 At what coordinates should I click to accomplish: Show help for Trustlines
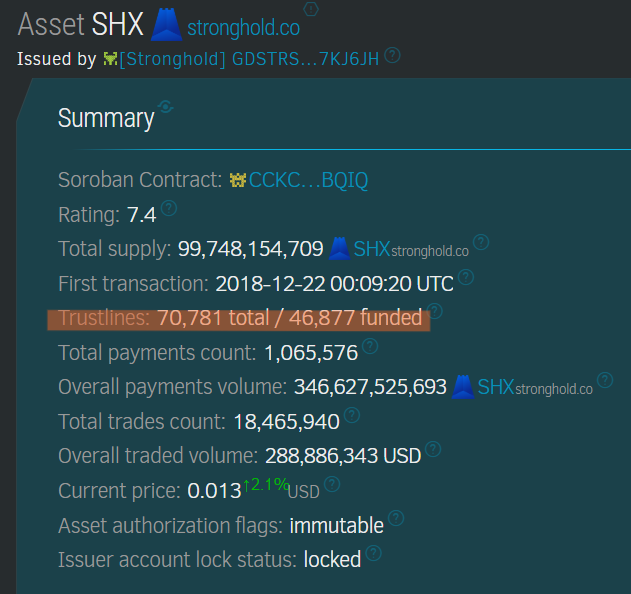(435, 311)
